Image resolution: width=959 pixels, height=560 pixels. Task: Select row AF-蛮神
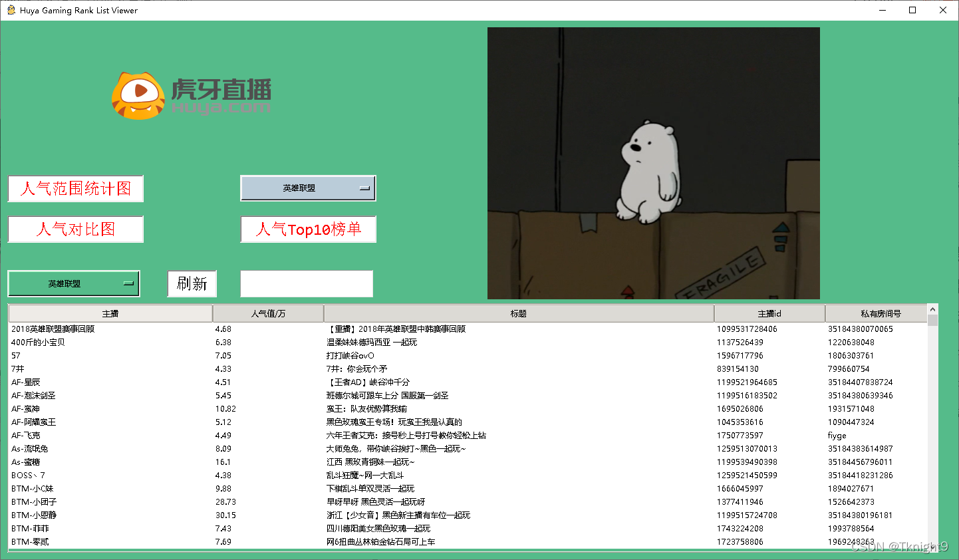tap(468, 408)
